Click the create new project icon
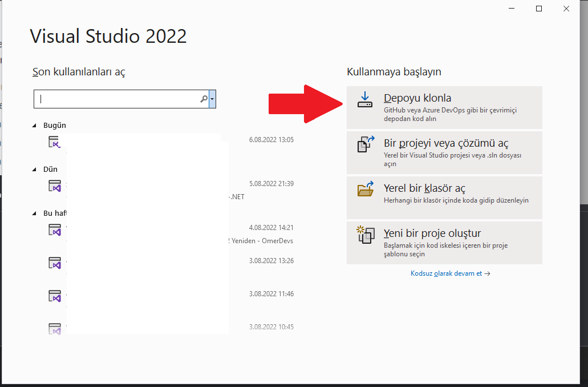 pos(366,235)
